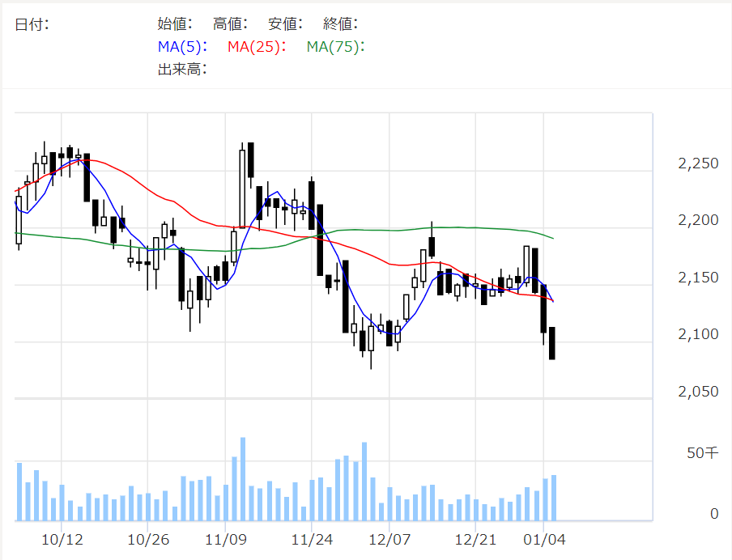
Task: Click the 50千 volume axis label
Action: [x=702, y=452]
